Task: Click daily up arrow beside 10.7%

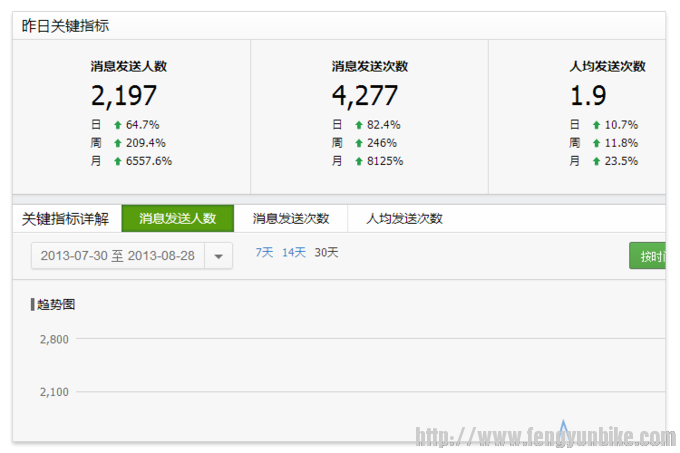Action: pos(597,125)
